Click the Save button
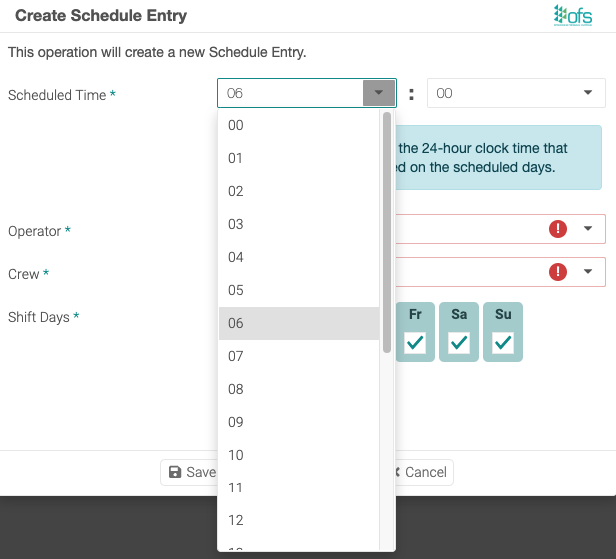 (x=190, y=472)
